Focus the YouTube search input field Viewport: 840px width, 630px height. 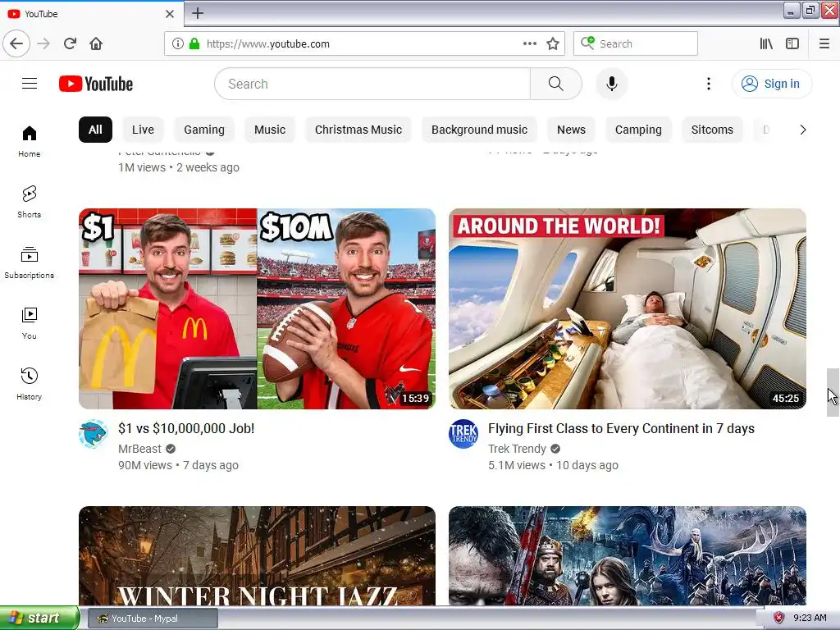point(372,84)
